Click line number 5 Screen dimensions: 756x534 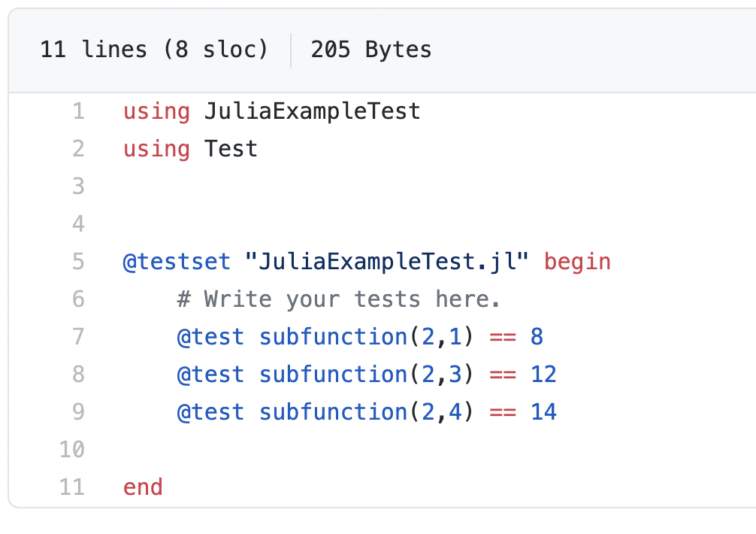coord(78,262)
